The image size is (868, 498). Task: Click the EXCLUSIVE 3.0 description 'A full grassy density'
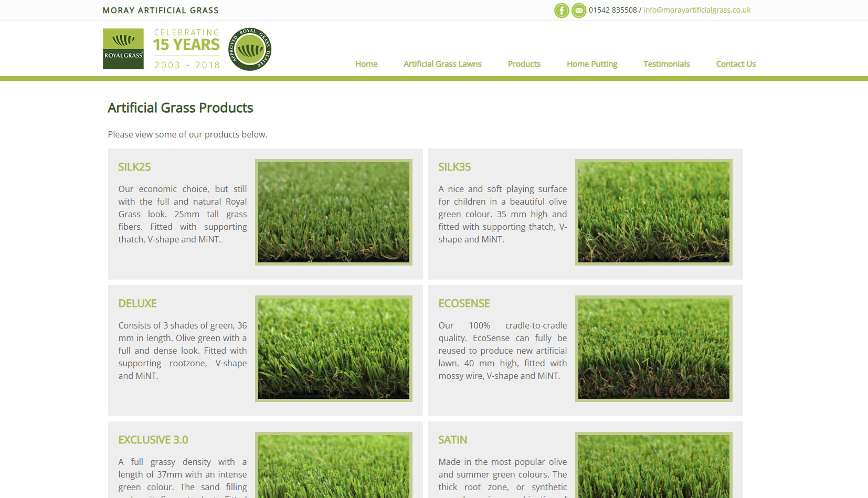(x=183, y=477)
